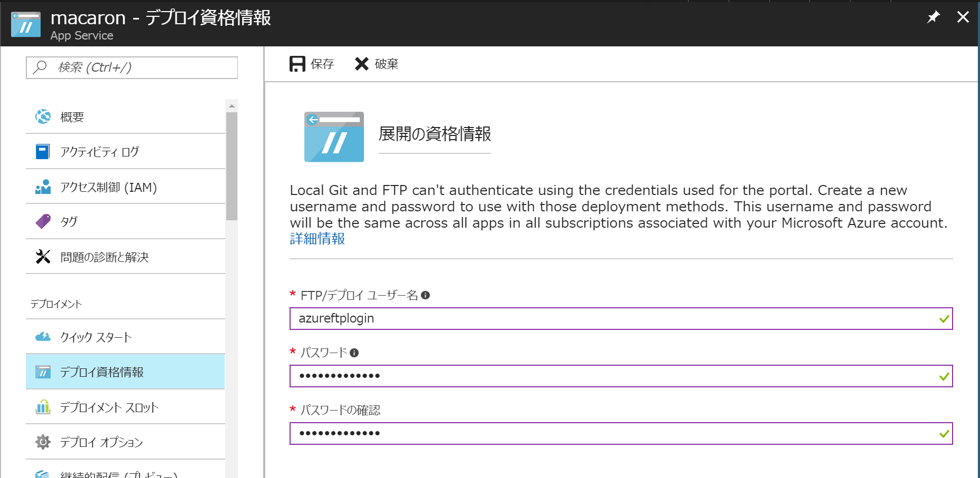Image resolution: width=980 pixels, height=478 pixels.
Task: Click the azureftplogin username field
Action: 621,318
